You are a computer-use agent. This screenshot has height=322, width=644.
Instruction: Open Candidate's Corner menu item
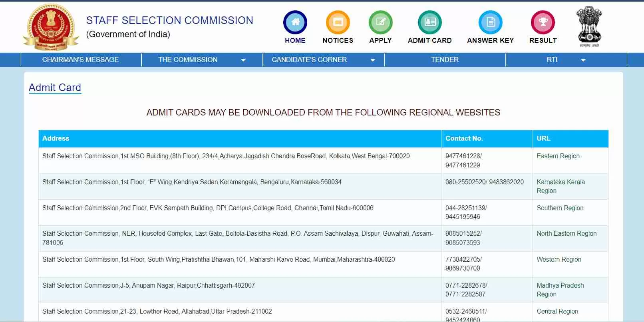click(309, 60)
